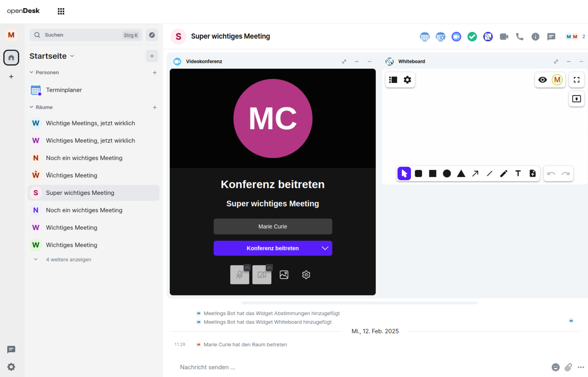The image size is (588, 377).
Task: Expand 4 weitere anzeigen rooms
Action: coord(69,259)
